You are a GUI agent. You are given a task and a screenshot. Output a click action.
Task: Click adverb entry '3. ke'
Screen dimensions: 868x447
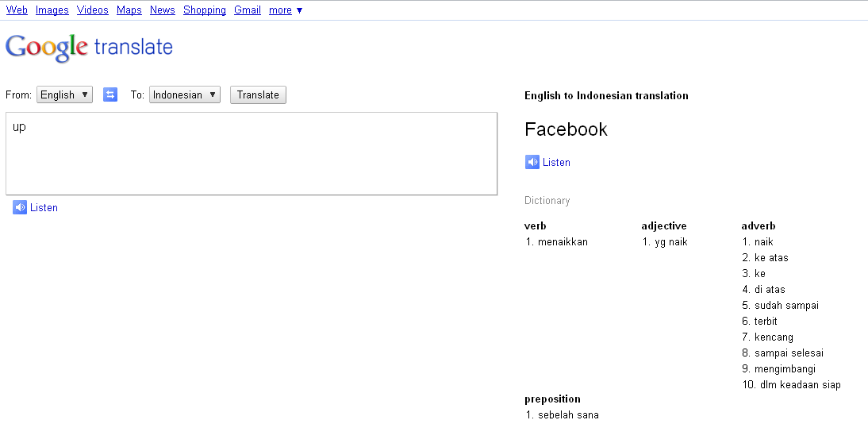[x=754, y=274]
